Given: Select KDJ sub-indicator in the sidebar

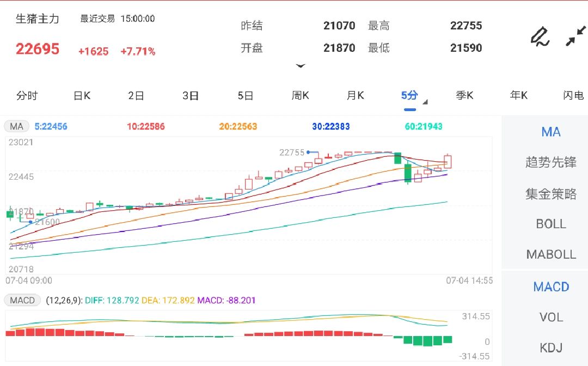Looking at the screenshot, I should click(x=551, y=347).
